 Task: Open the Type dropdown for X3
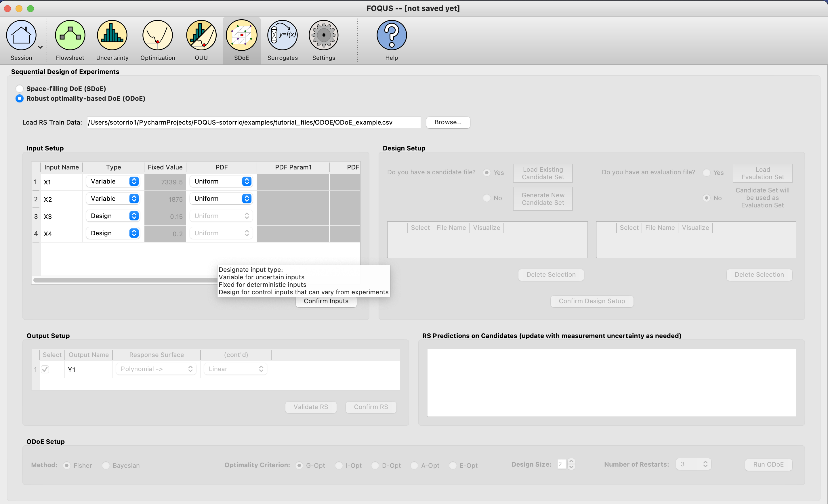[112, 216]
